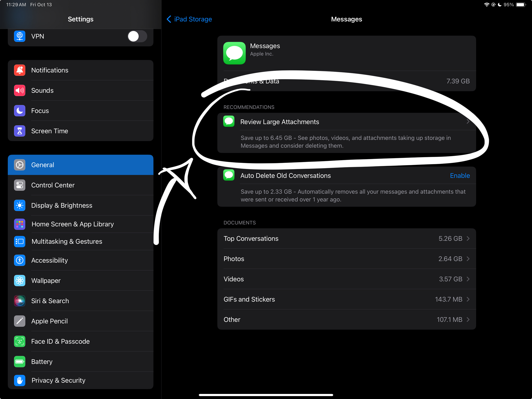The width and height of the screenshot is (532, 399).
Task: Tap the Auto Delete Old Conversations icon
Action: 229,175
